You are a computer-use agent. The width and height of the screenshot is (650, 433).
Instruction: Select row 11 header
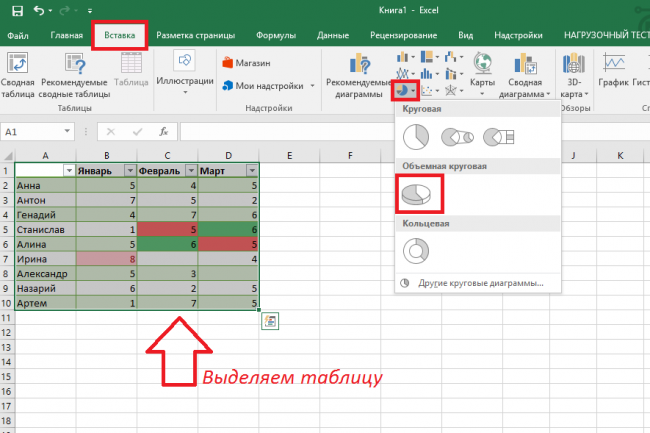(x=6, y=318)
